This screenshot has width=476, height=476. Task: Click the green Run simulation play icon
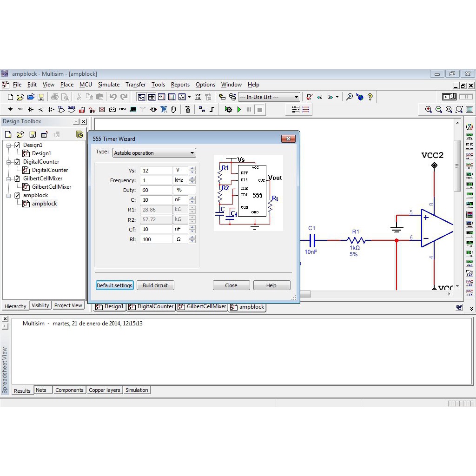click(x=239, y=110)
